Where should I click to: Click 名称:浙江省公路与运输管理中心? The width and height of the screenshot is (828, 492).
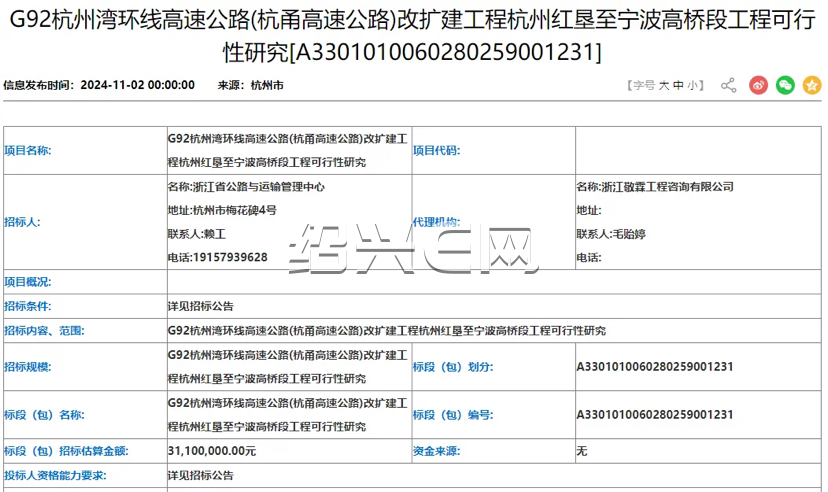point(246,186)
